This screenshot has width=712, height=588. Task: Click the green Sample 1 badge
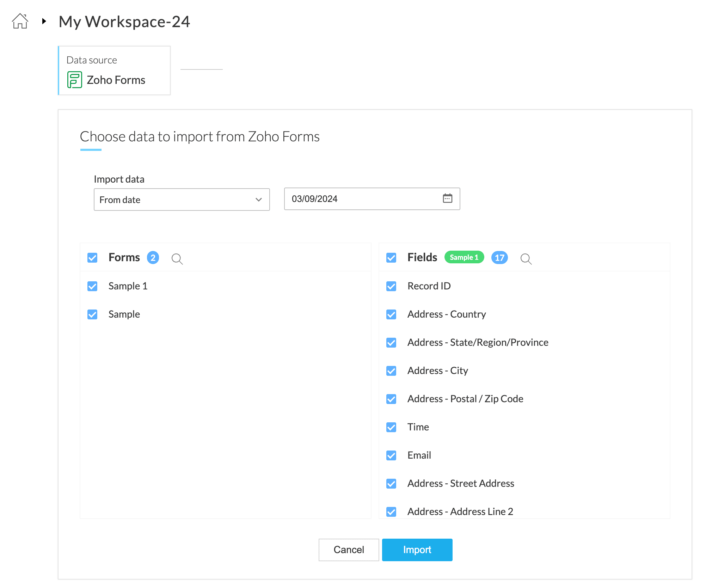(x=464, y=257)
